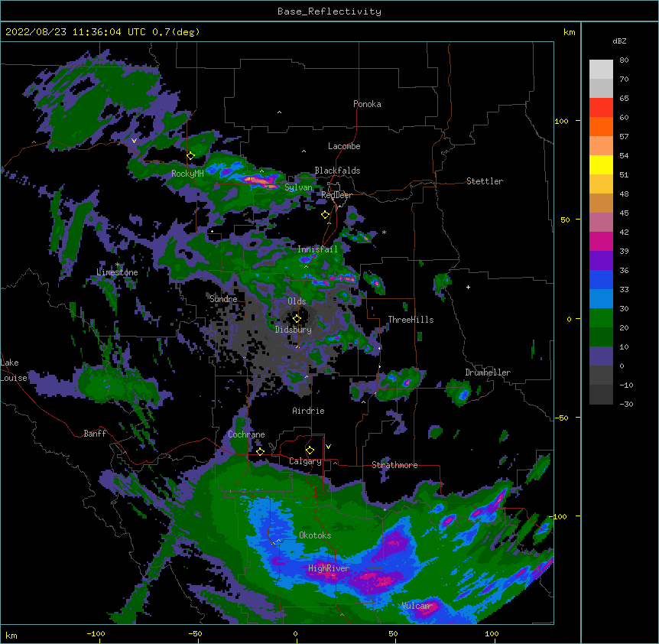Click the Base_Reflectivity title
Image resolution: width=659 pixels, height=644 pixels.
(x=329, y=11)
